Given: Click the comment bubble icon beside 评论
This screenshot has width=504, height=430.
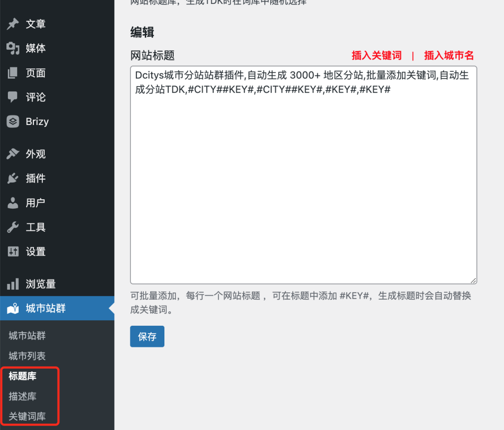Looking at the screenshot, I should point(13,97).
